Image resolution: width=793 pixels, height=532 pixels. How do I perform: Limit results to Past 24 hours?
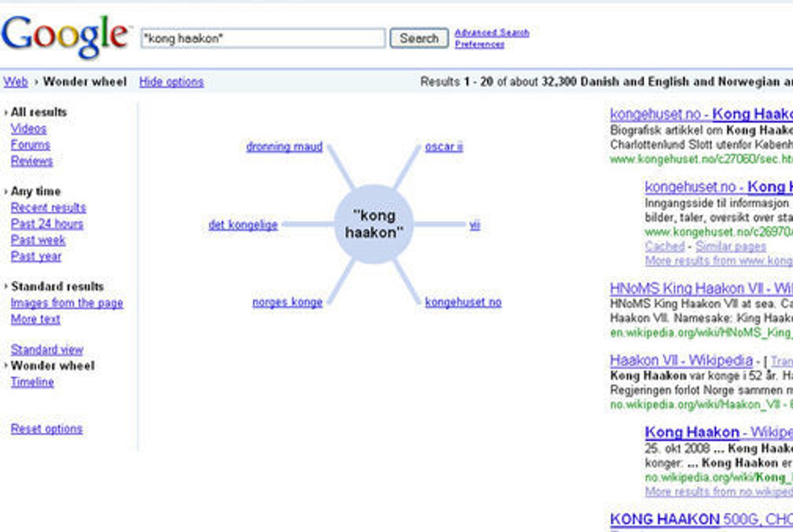coord(47,224)
